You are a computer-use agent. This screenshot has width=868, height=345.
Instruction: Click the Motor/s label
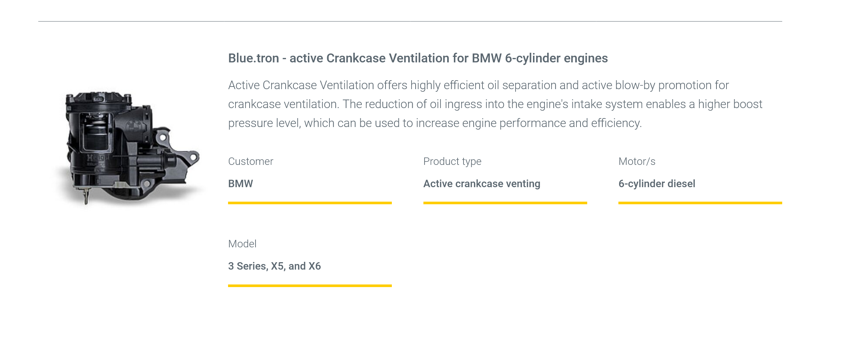click(x=637, y=162)
